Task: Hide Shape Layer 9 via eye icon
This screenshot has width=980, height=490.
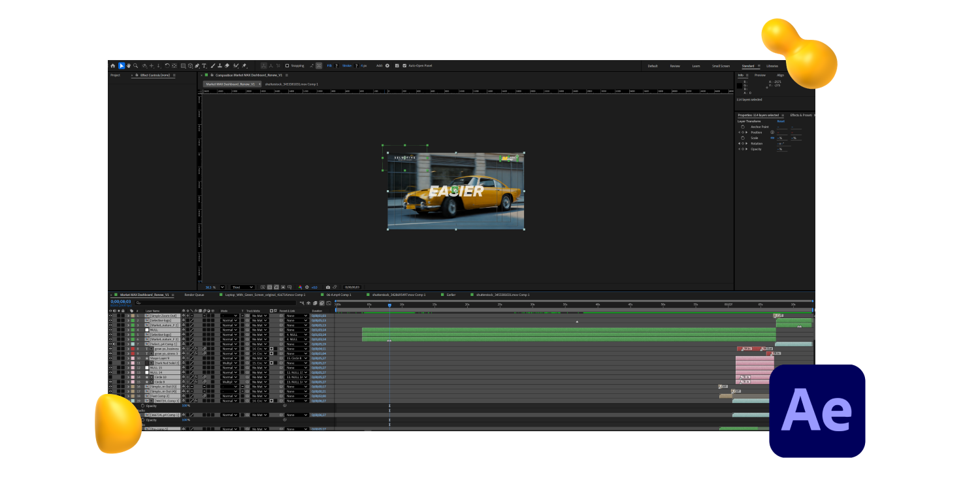Action: click(x=110, y=358)
